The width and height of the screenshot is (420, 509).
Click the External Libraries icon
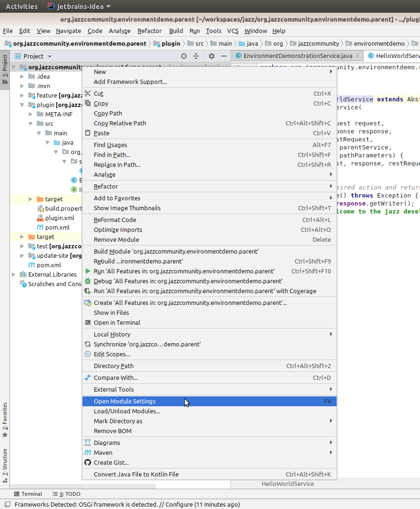coord(23,274)
